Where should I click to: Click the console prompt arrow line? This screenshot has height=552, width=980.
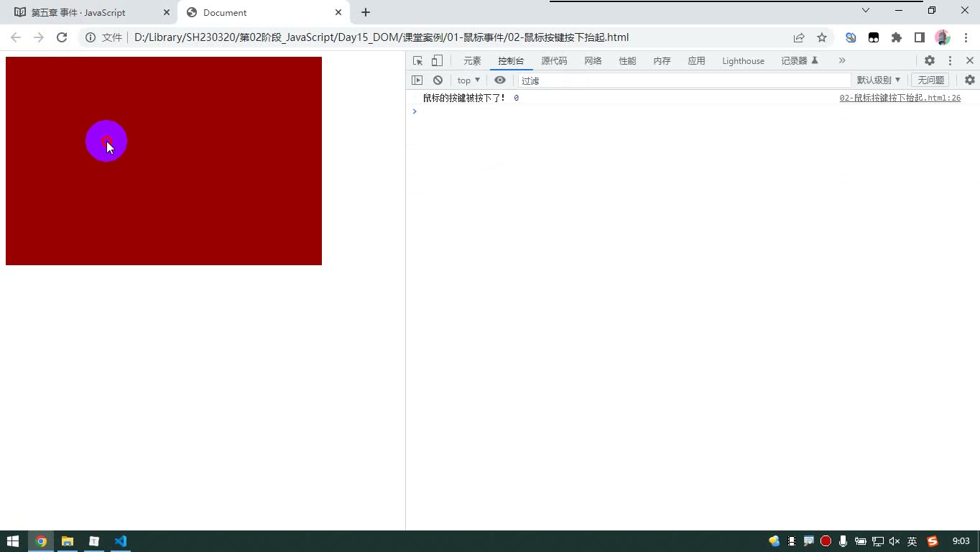click(693, 111)
